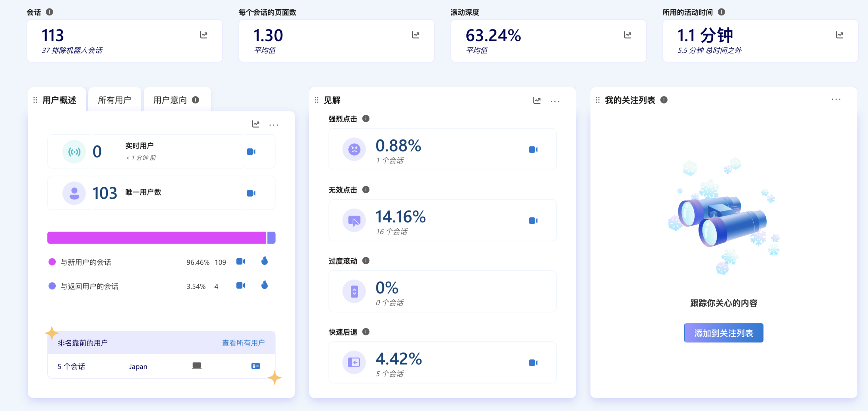Open recordings for 与返回用户的会话
Viewport: 868px width, 411px height.
241,285
